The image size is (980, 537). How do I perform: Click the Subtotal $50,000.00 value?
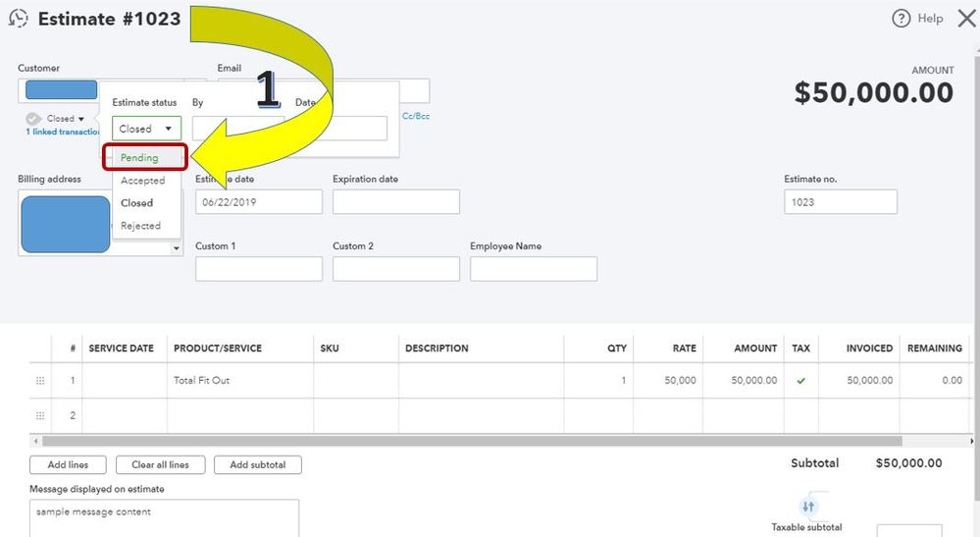908,463
